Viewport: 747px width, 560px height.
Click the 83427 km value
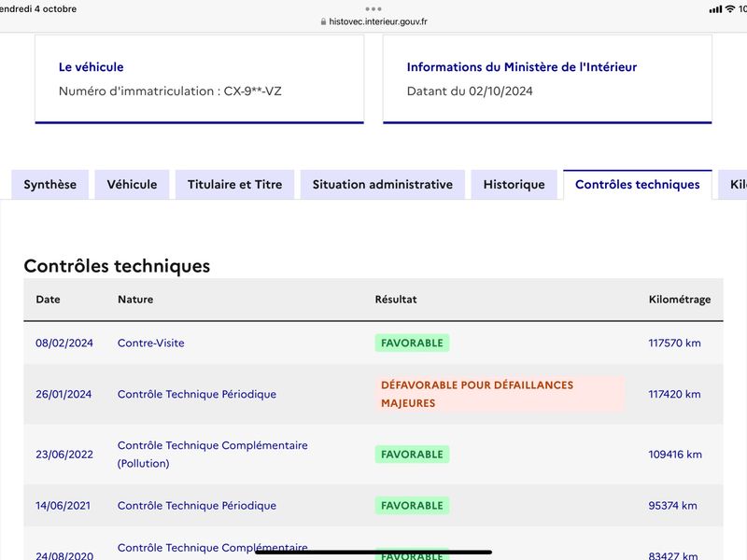tap(673, 555)
